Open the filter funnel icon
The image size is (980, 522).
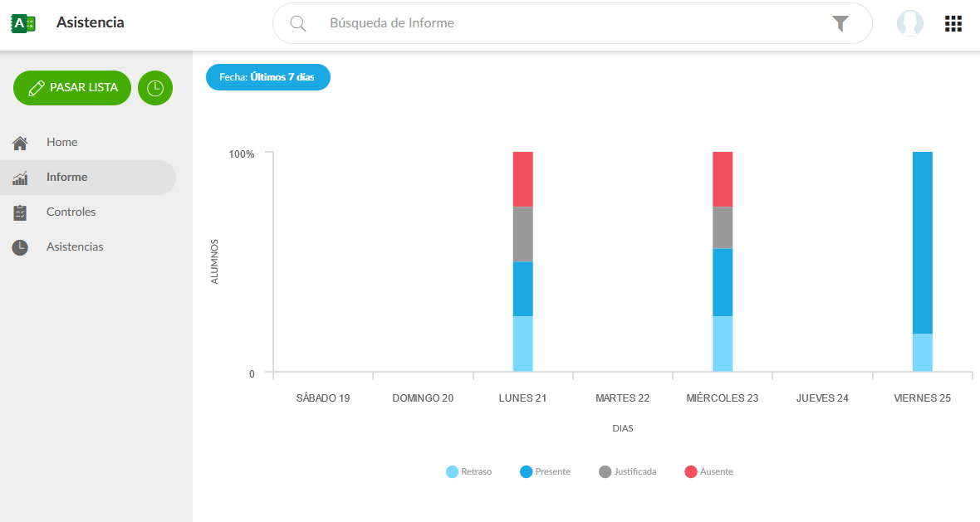pyautogui.click(x=840, y=23)
